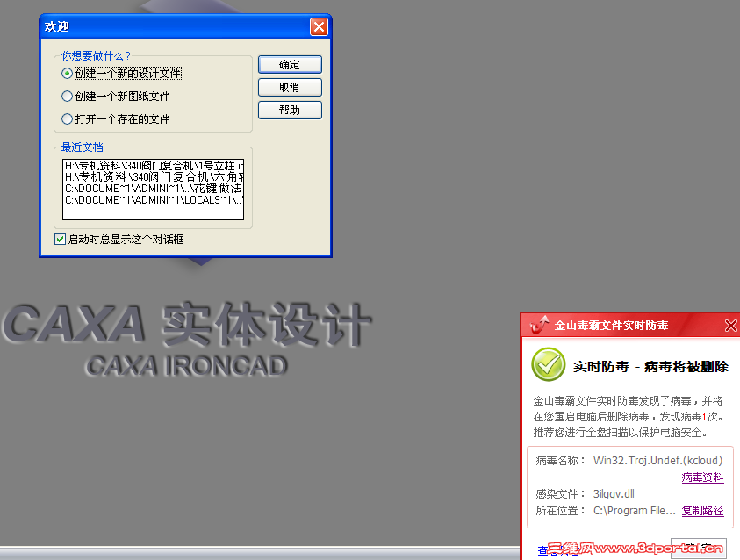The height and width of the screenshot is (560, 740).
Task: Click the 复制路径 link to copy path
Action: 702,511
